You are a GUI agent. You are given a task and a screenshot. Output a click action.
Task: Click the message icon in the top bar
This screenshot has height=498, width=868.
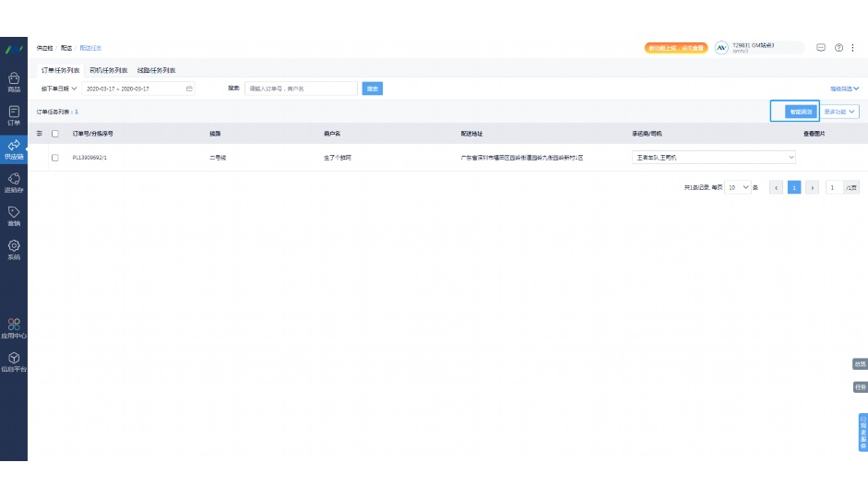pos(821,48)
